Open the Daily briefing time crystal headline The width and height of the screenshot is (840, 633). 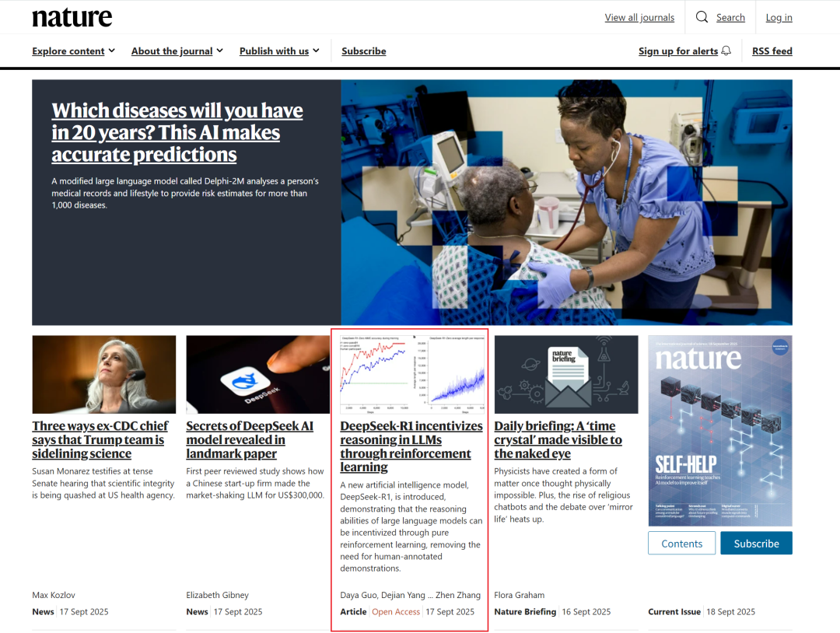[x=558, y=439]
